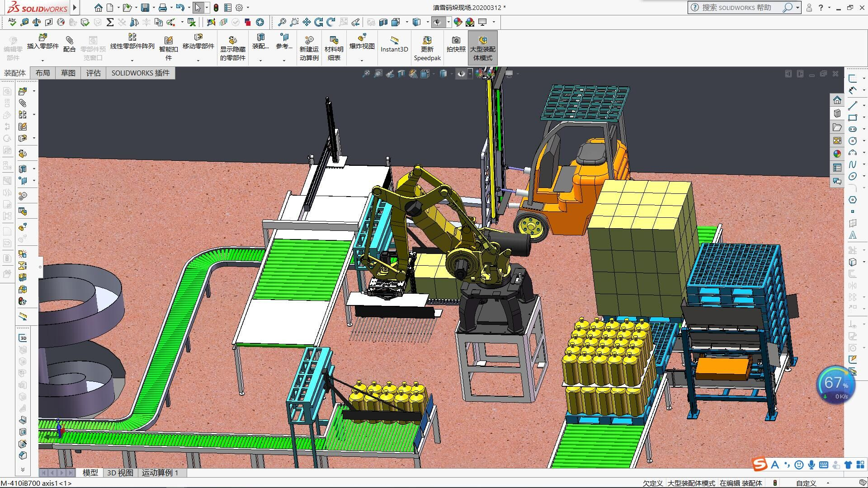Click the Sigma mass properties icon
The image size is (868, 488).
coord(109,22)
